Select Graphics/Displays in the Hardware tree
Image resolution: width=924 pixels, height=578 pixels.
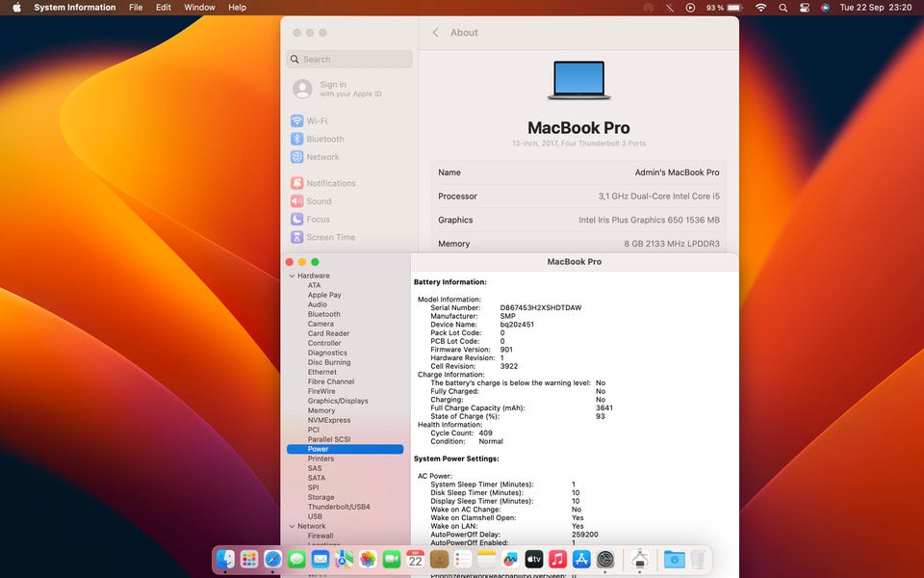[x=338, y=401]
